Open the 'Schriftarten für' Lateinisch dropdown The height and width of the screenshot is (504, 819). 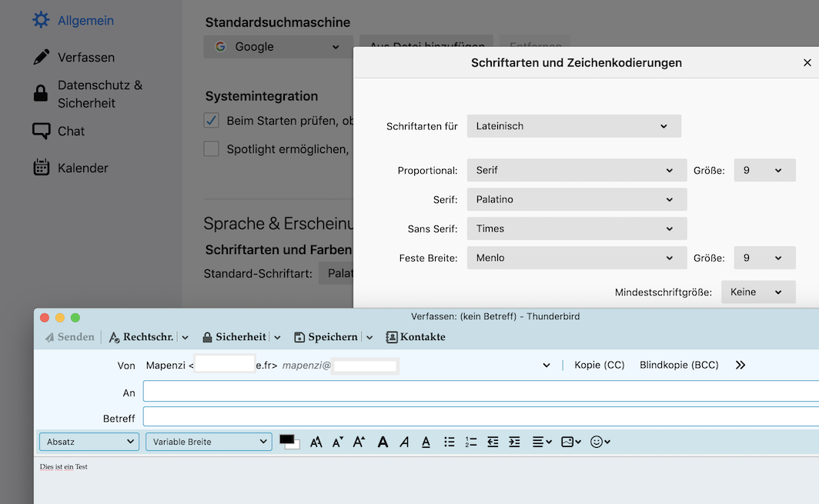(573, 126)
